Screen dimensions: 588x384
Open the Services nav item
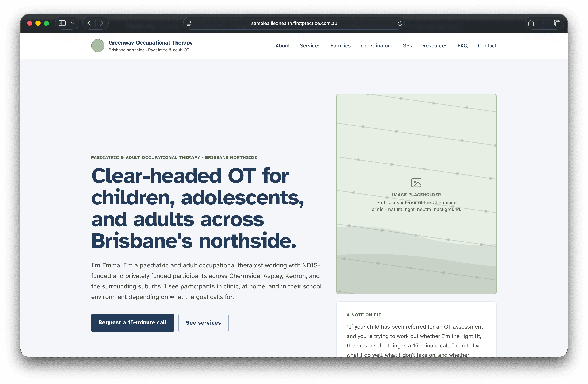[x=310, y=46]
